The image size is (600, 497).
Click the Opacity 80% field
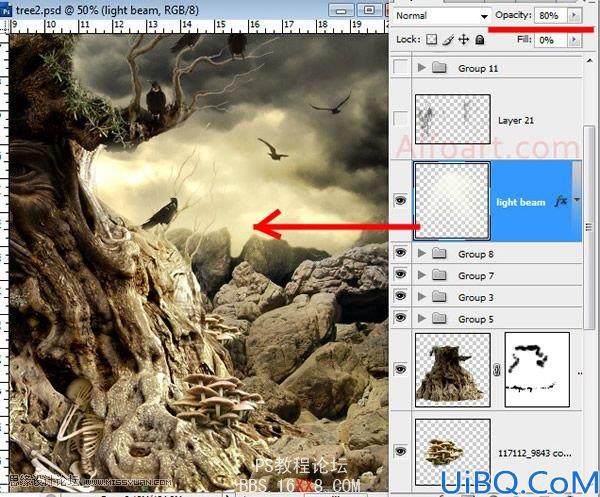point(551,15)
